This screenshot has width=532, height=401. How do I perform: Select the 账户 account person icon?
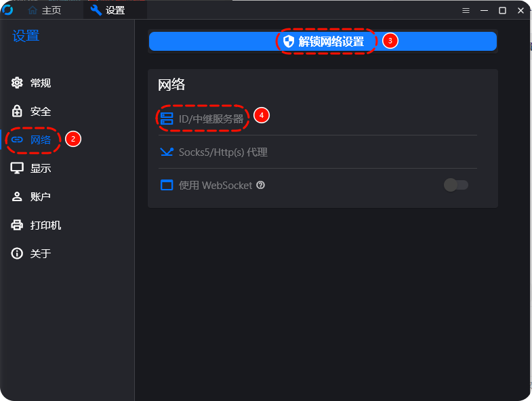pos(17,196)
